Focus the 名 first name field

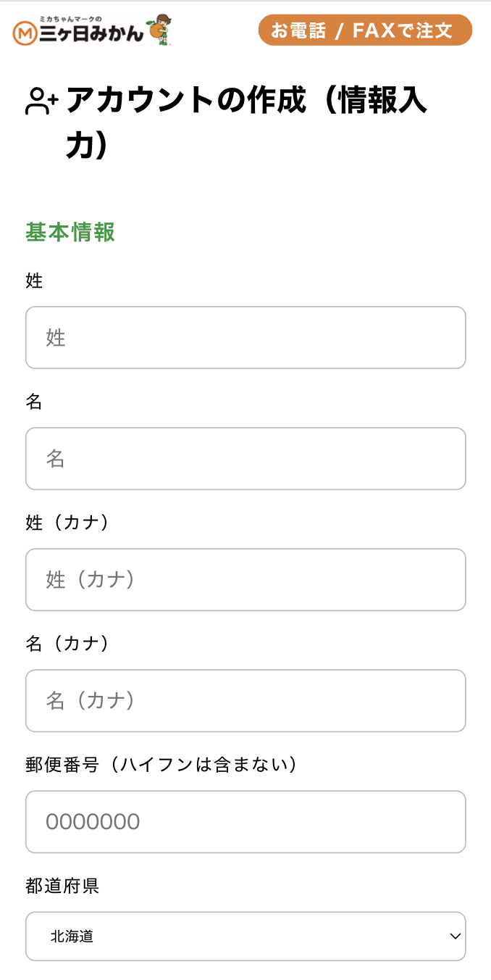point(246,458)
